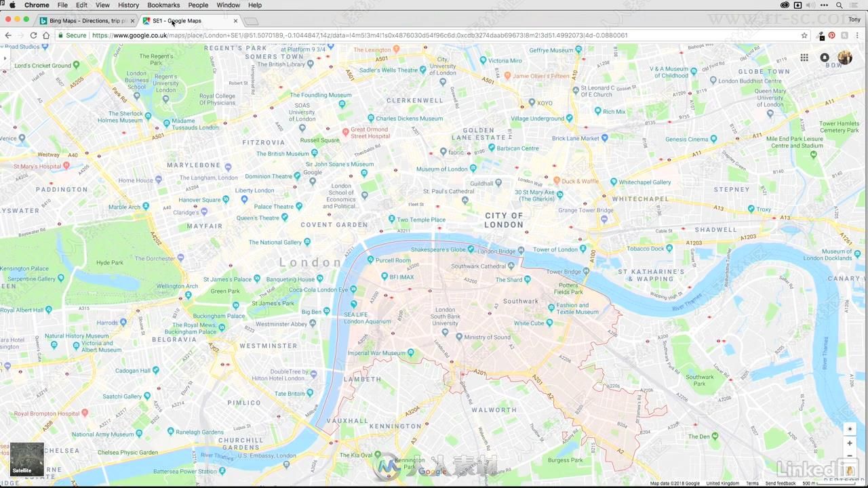Open the Google account profile picture
This screenshot has height=488, width=868.
[845, 58]
